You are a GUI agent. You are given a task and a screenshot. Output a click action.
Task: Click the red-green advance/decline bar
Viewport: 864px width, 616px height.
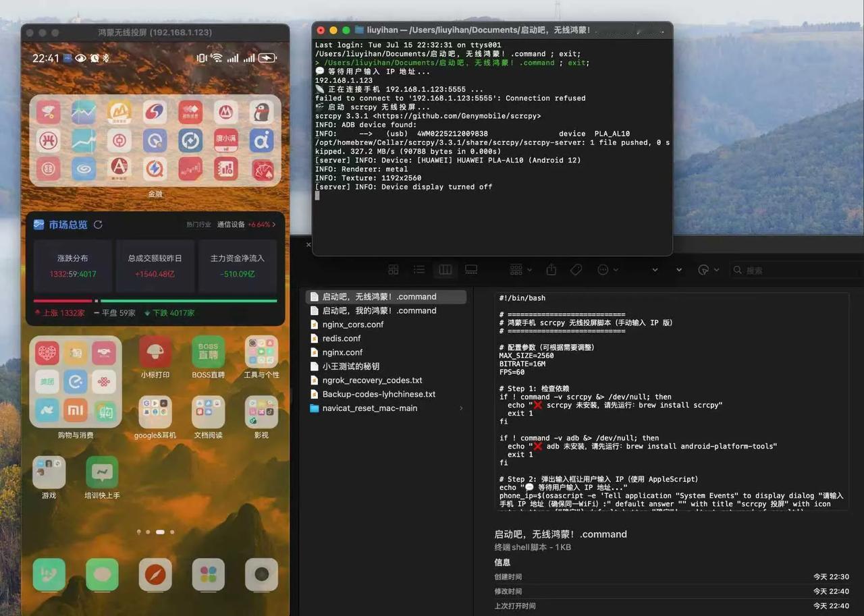tap(155, 301)
